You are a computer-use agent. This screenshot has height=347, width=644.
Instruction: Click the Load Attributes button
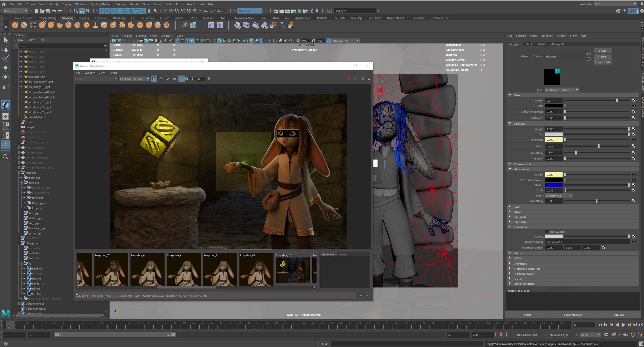click(573, 315)
